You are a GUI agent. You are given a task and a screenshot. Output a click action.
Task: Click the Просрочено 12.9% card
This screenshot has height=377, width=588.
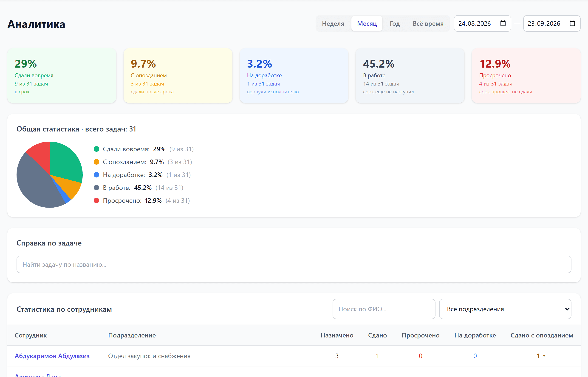526,76
